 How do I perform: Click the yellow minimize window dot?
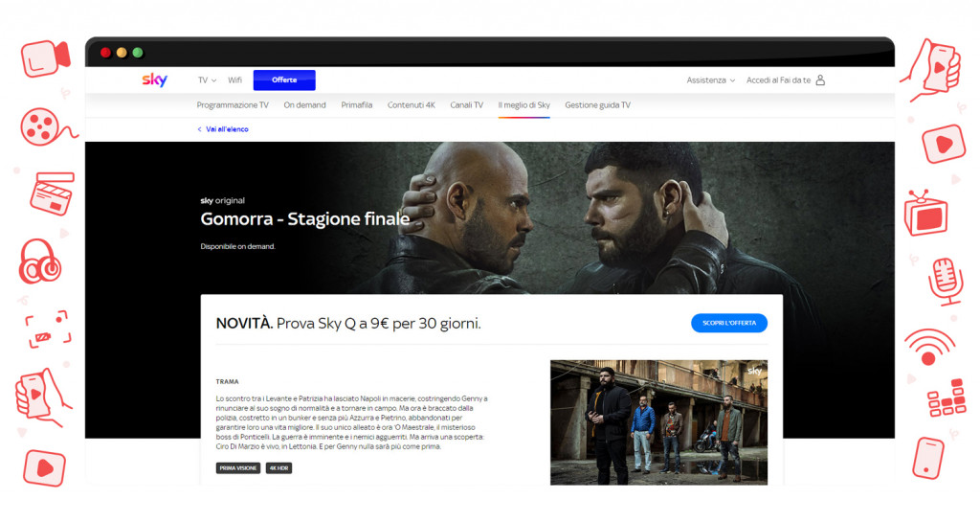click(x=122, y=53)
